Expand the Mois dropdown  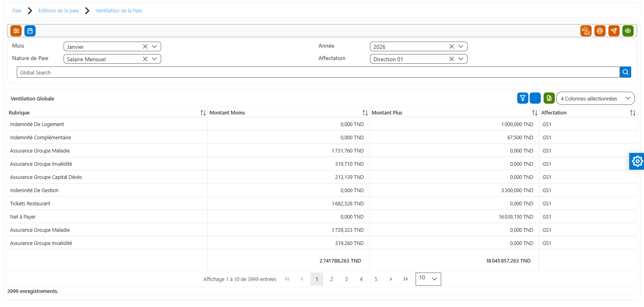[x=154, y=46]
